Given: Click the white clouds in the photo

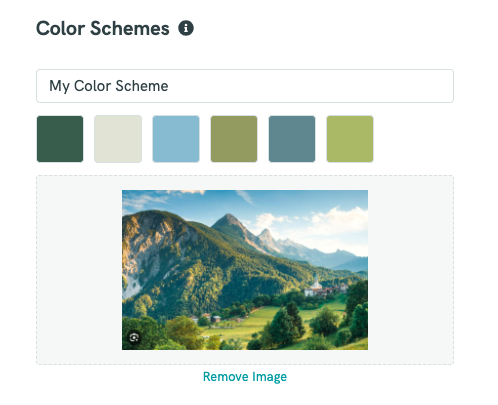Looking at the screenshot, I should [x=337, y=222].
